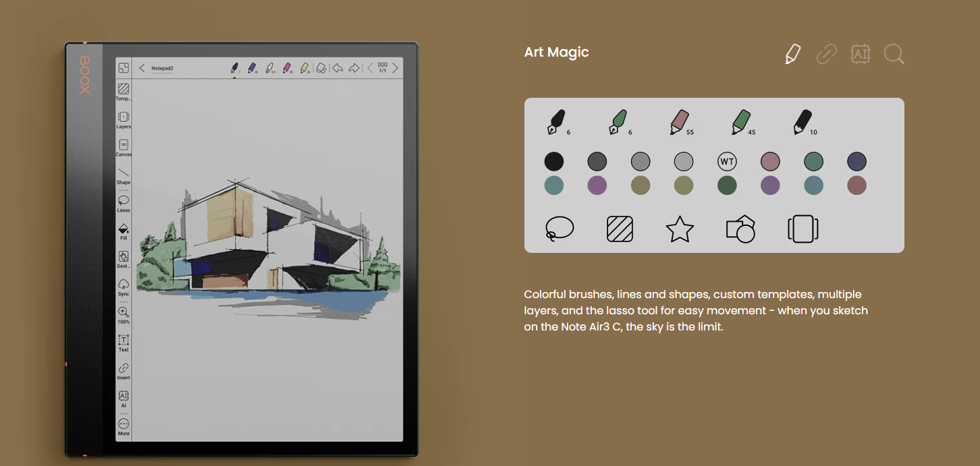The image size is (980, 466).
Task: Select the eraser tool in top toolbar
Action: (321, 68)
